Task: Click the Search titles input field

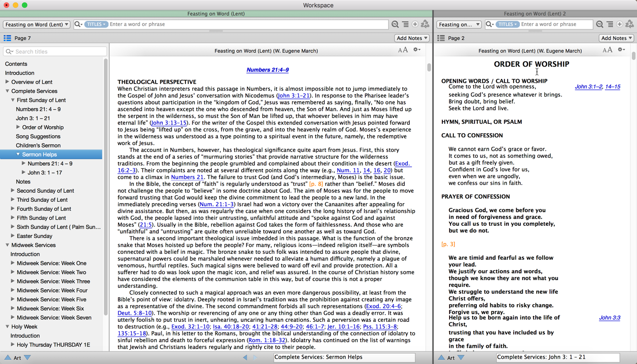Action: (x=55, y=52)
